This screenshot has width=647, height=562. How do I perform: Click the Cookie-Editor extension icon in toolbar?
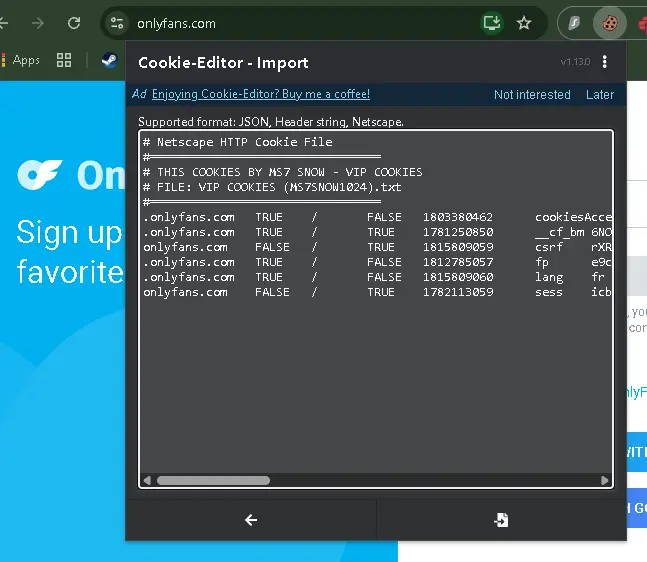609,24
